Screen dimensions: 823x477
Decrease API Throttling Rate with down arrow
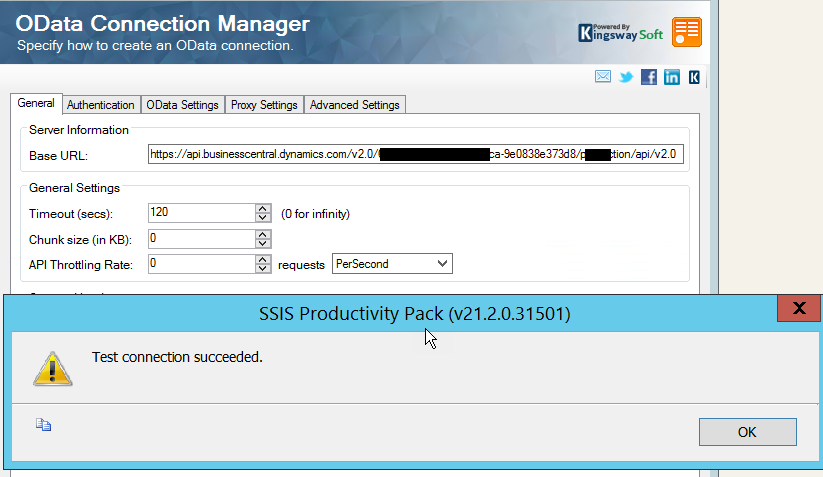263,268
